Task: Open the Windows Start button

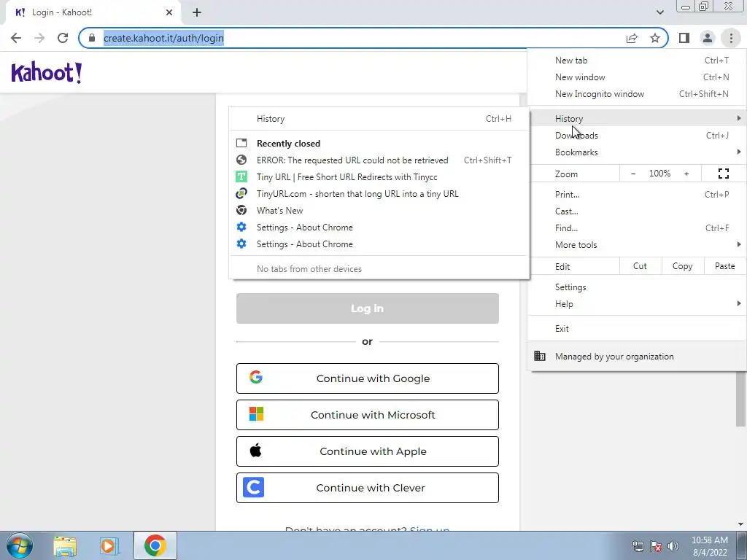Action: coord(20,545)
